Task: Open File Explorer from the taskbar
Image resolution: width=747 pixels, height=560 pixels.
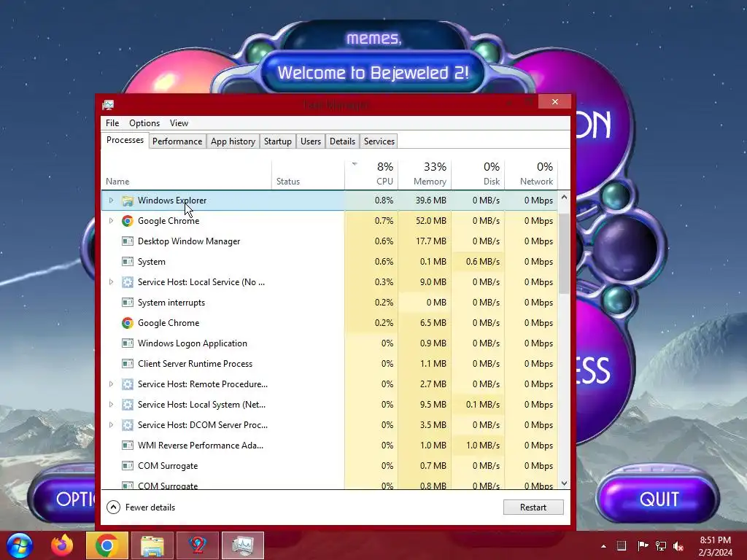Action: pyautogui.click(x=152, y=545)
